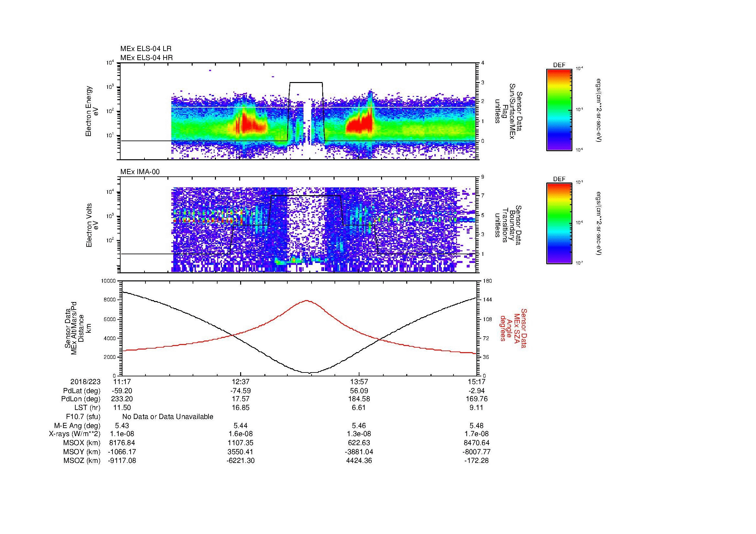Click X-rays value '1.7e-08'
The image size is (756, 534).
477,434
